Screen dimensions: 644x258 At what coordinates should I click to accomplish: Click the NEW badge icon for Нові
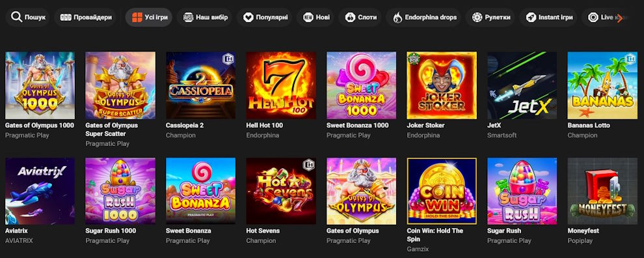tap(308, 18)
